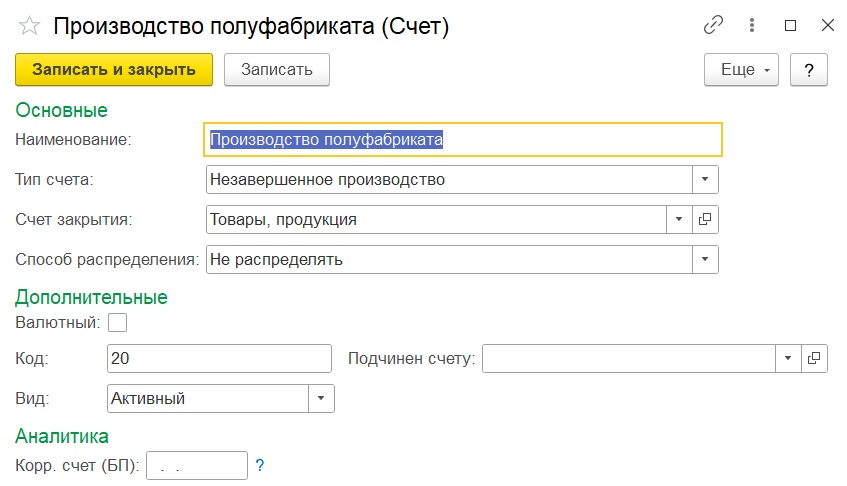Image resolution: width=847 pixels, height=486 pixels.
Task: Open the Счет закрытия linked item
Action: (705, 219)
